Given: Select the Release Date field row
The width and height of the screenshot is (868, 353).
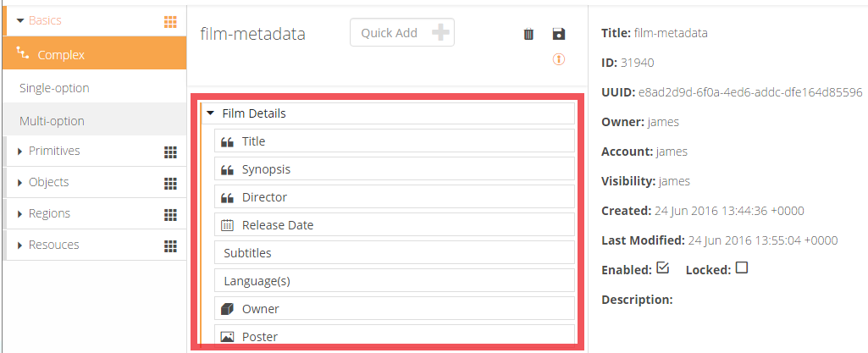Looking at the screenshot, I should pyautogui.click(x=395, y=225).
